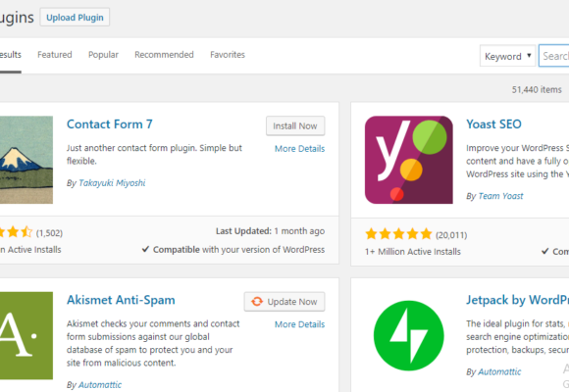Click Contact Form 7 star rating

click(x=16, y=232)
